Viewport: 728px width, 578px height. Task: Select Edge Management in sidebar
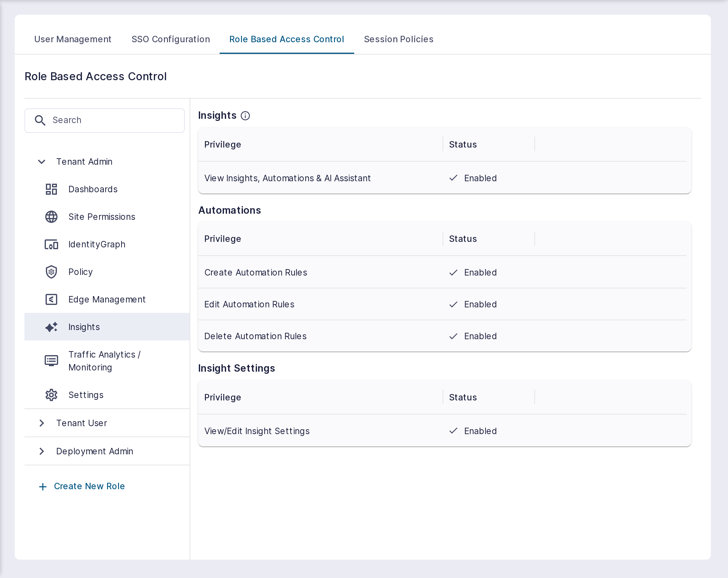click(x=107, y=299)
